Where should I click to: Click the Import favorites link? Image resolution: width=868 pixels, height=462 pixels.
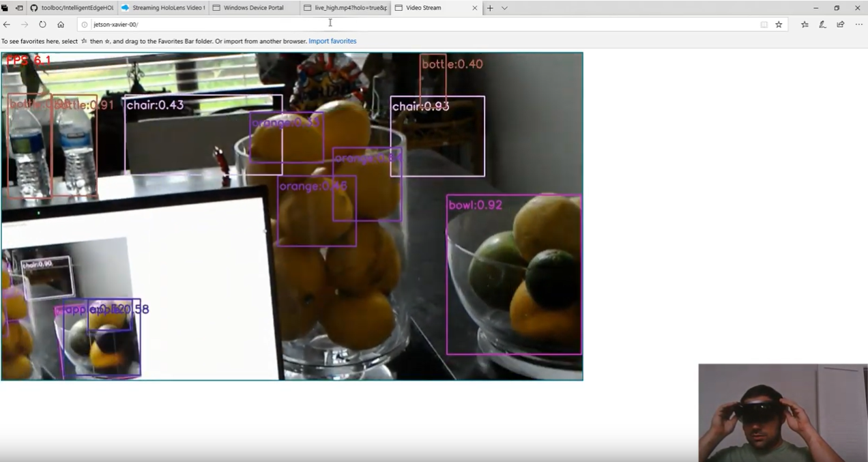coord(332,41)
